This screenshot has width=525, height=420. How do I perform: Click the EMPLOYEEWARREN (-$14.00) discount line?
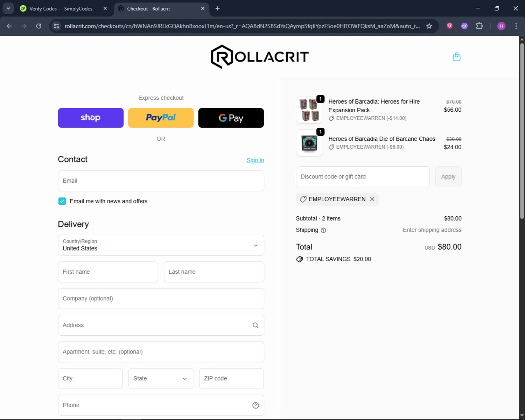[x=367, y=118]
